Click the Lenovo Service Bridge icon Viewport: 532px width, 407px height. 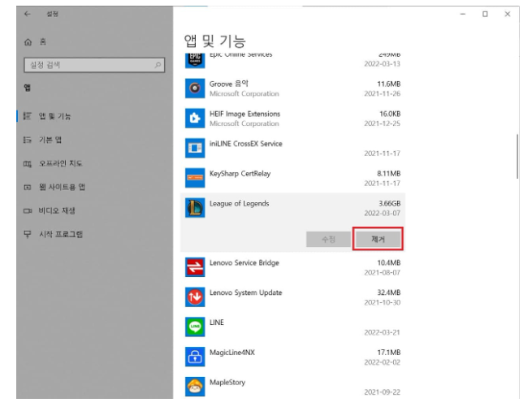(195, 267)
